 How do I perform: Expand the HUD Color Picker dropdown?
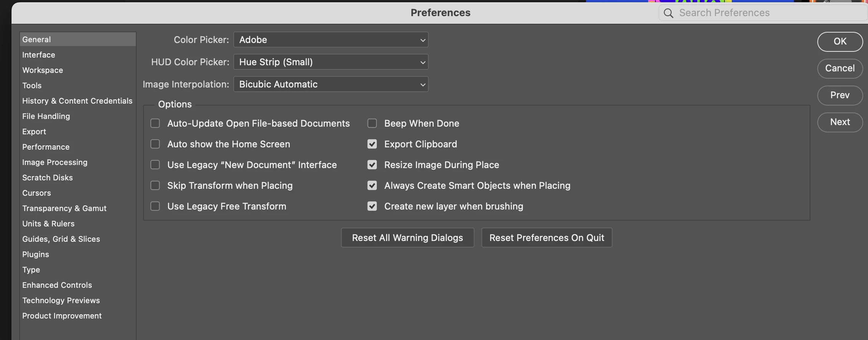click(x=331, y=62)
